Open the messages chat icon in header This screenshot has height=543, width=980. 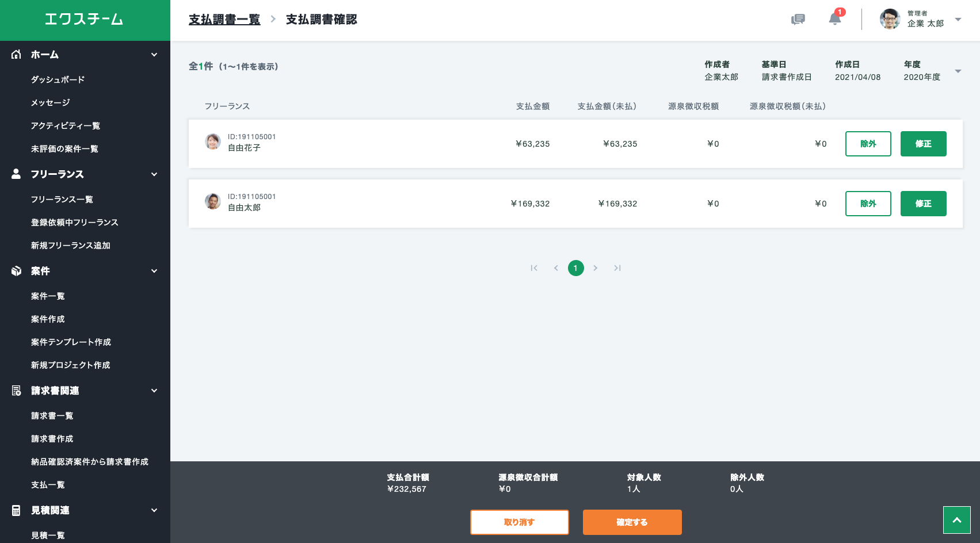click(x=798, y=20)
